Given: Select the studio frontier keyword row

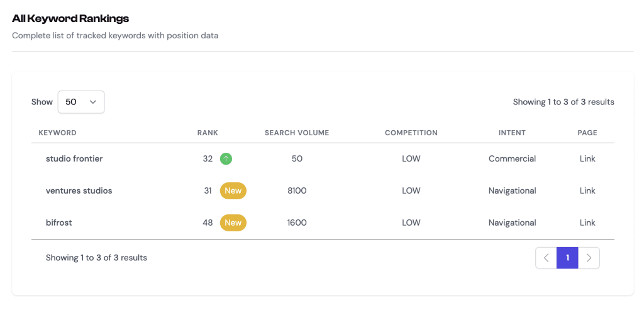Looking at the screenshot, I should (74, 159).
